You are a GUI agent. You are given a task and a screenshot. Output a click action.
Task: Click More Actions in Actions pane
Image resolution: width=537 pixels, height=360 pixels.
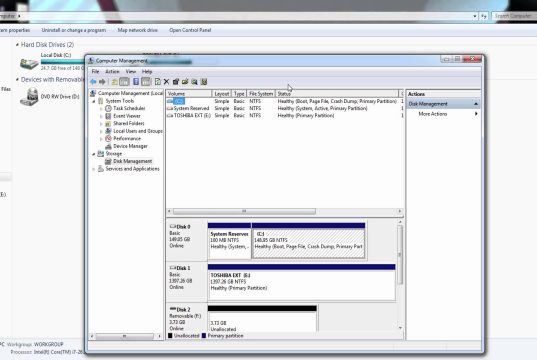433,114
